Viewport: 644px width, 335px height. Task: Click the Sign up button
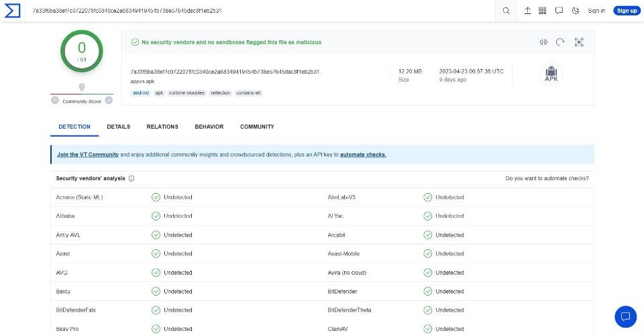click(x=627, y=11)
